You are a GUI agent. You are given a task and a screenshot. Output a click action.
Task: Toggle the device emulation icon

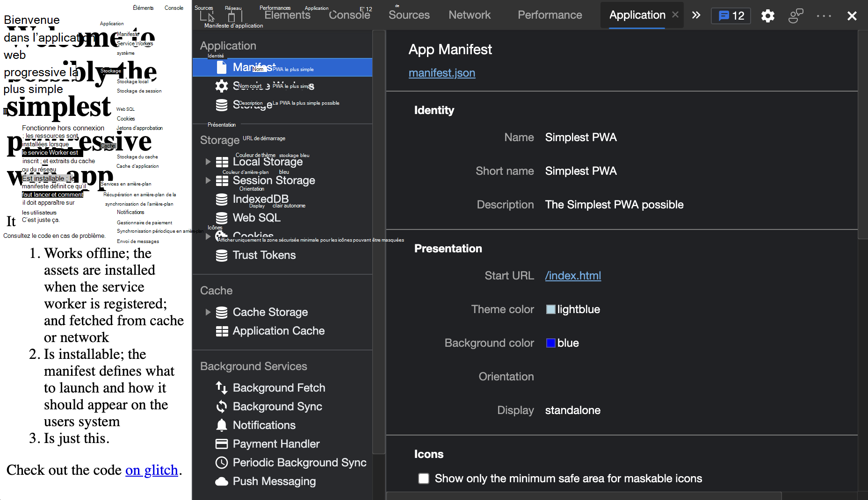[231, 16]
